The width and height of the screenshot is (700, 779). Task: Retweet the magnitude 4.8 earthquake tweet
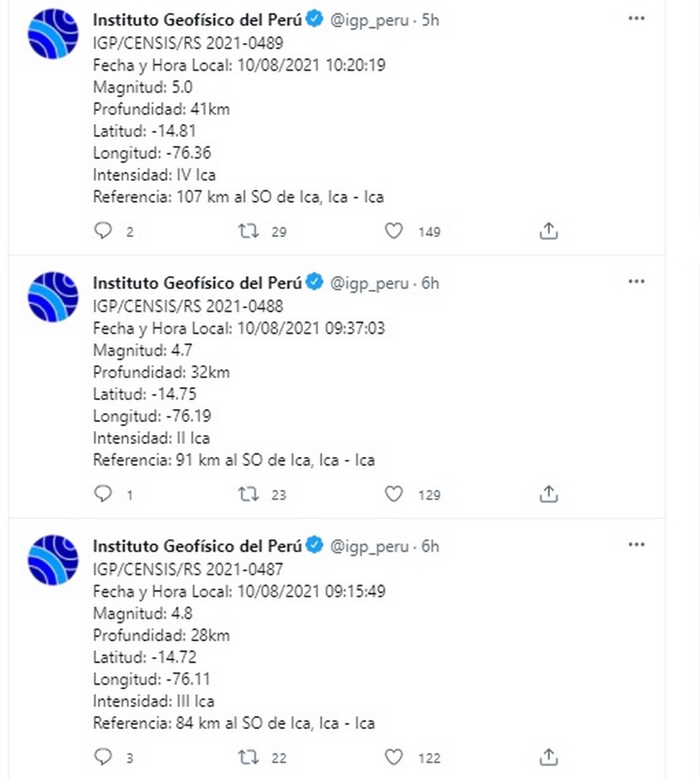pyautogui.click(x=248, y=758)
